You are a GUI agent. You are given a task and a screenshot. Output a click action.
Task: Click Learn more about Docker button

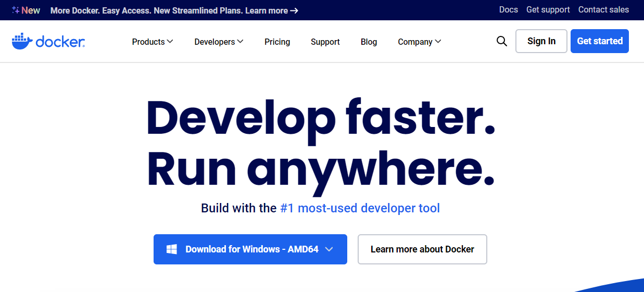click(422, 249)
